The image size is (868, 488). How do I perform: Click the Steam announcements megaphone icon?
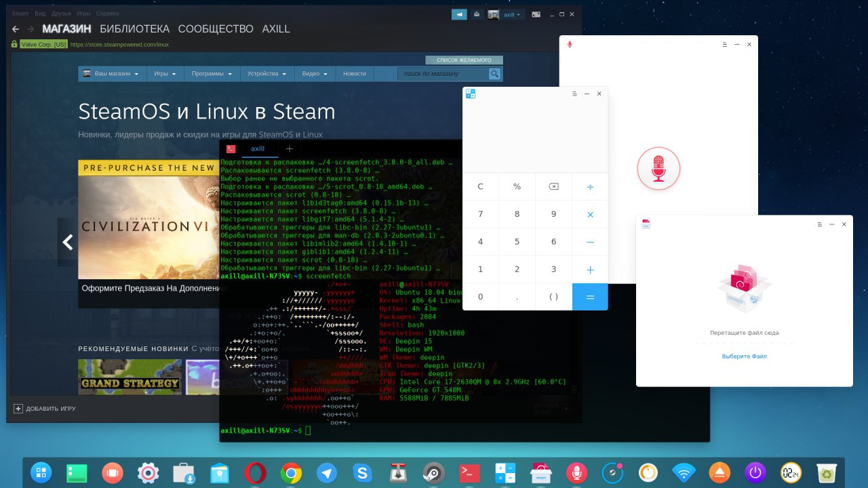[459, 14]
